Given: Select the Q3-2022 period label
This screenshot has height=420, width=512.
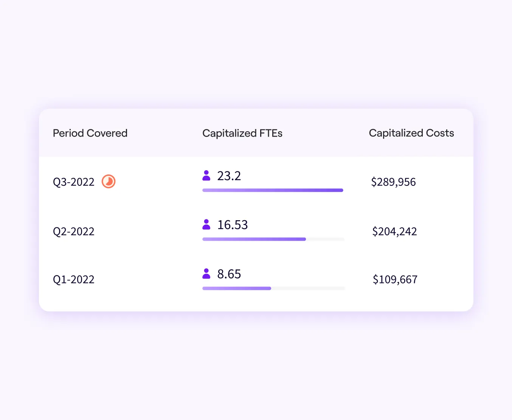Looking at the screenshot, I should pos(74,182).
